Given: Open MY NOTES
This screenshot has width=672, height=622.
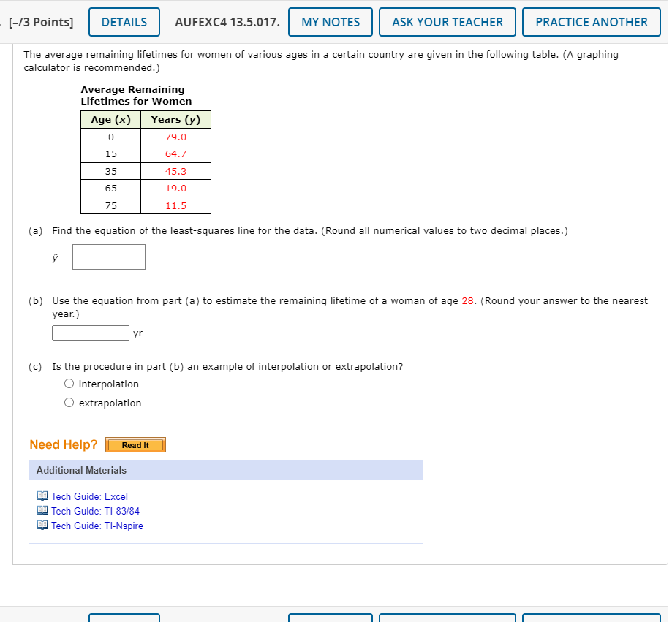Looking at the screenshot, I should click(330, 22).
